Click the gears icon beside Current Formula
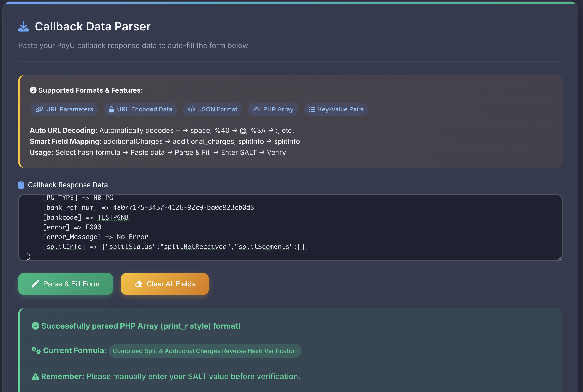Viewport: 583px width, 392px height. [x=36, y=350]
